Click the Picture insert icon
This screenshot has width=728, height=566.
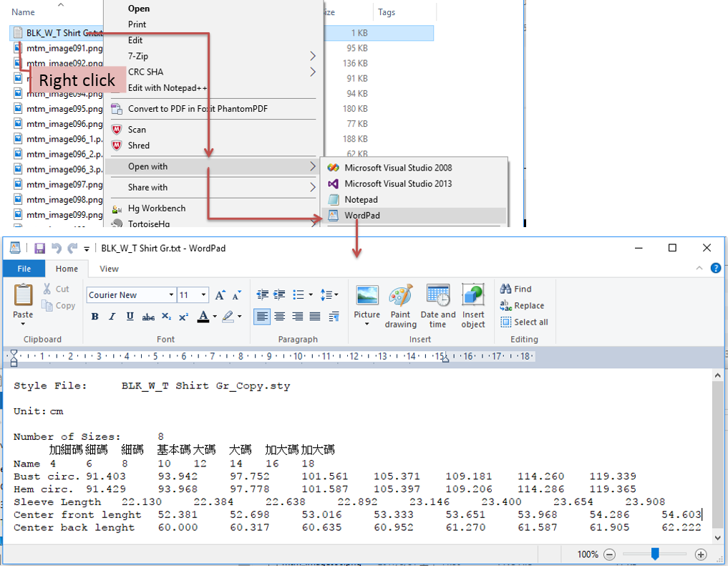click(x=367, y=297)
